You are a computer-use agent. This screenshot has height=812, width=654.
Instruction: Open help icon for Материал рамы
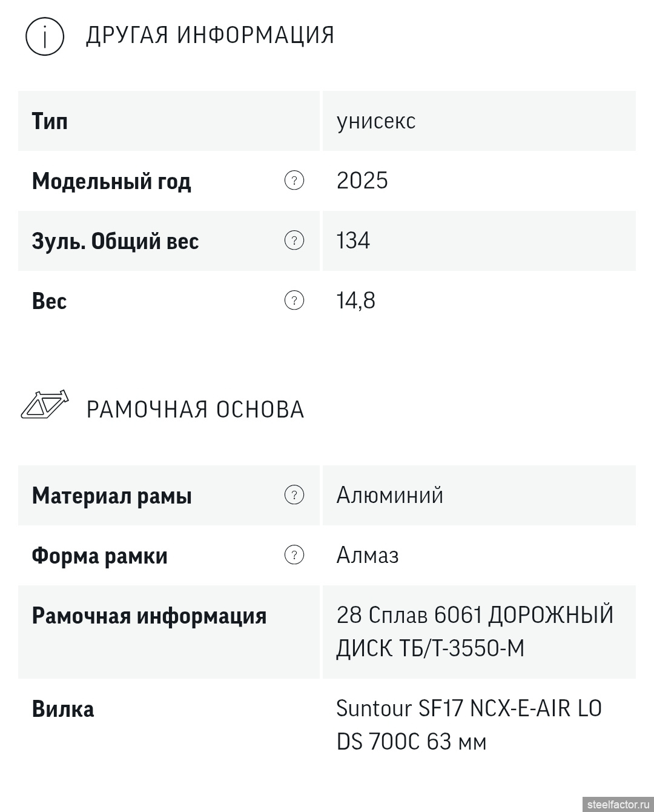tap(294, 495)
